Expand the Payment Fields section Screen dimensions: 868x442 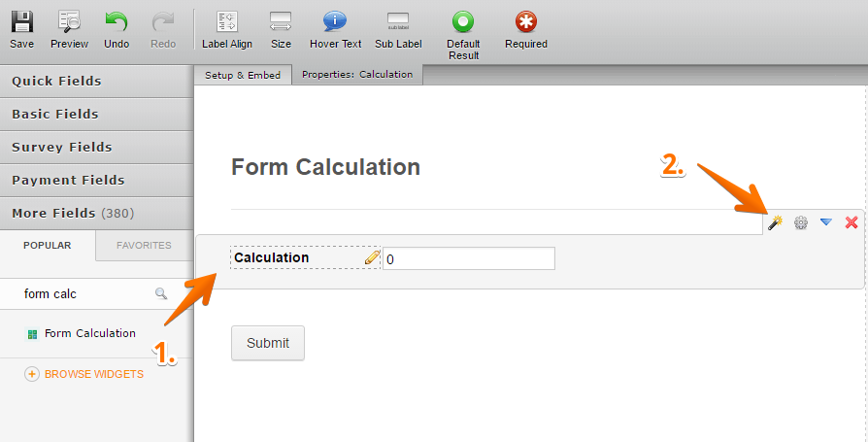click(x=96, y=181)
